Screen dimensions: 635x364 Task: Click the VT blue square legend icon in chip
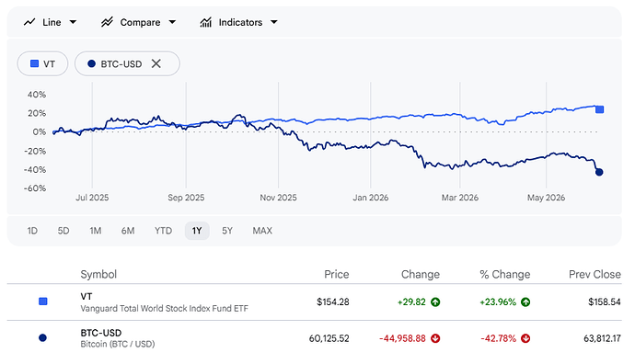pyautogui.click(x=34, y=63)
